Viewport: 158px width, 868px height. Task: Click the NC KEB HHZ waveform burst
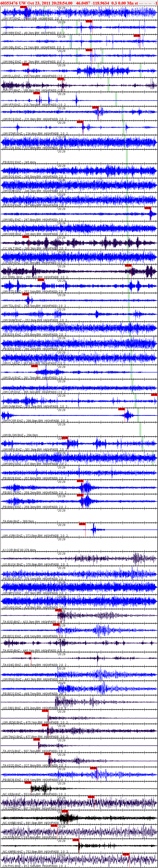40,788
